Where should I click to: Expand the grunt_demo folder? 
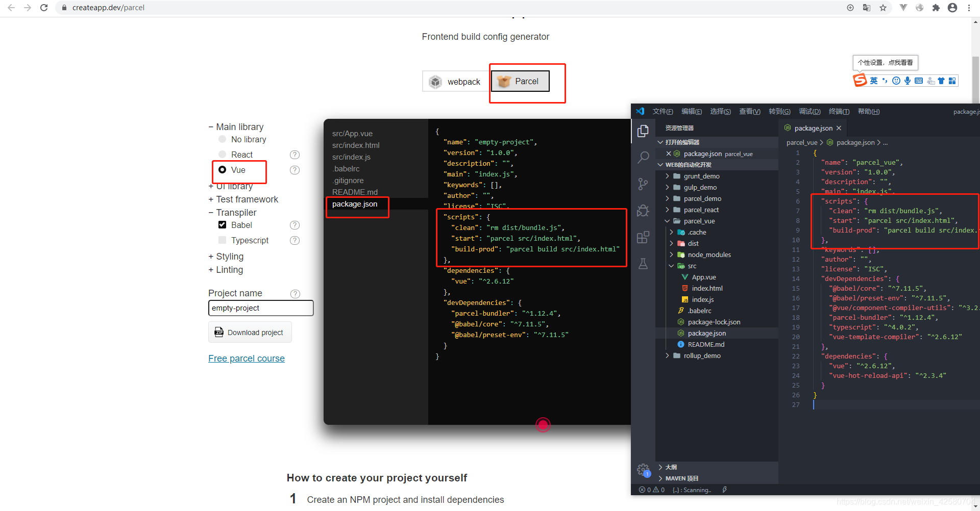[x=701, y=176]
